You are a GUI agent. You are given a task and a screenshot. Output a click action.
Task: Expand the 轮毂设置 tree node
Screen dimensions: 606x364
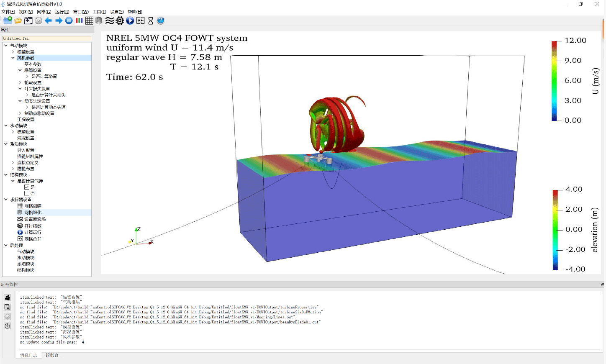(x=20, y=82)
